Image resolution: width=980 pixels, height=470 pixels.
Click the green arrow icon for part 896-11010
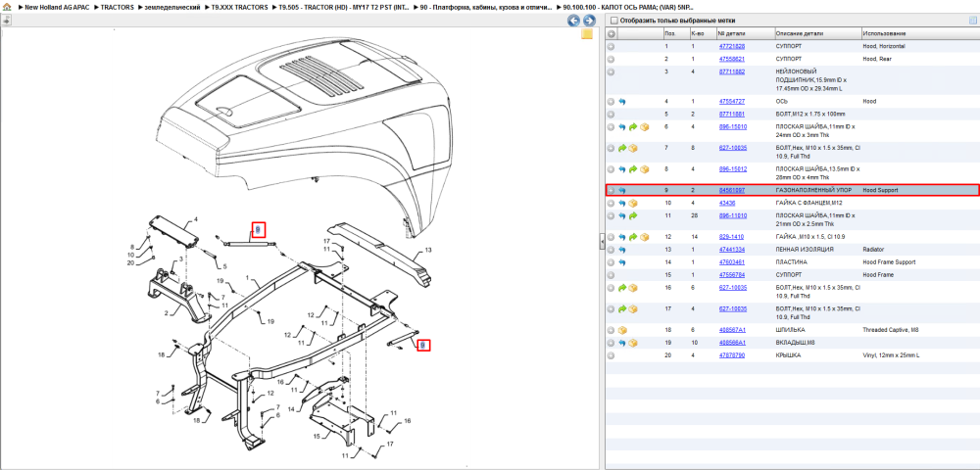(x=632, y=215)
